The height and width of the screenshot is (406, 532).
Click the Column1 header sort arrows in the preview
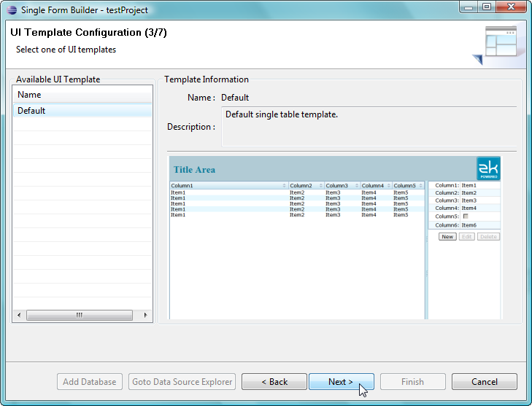[284, 186]
